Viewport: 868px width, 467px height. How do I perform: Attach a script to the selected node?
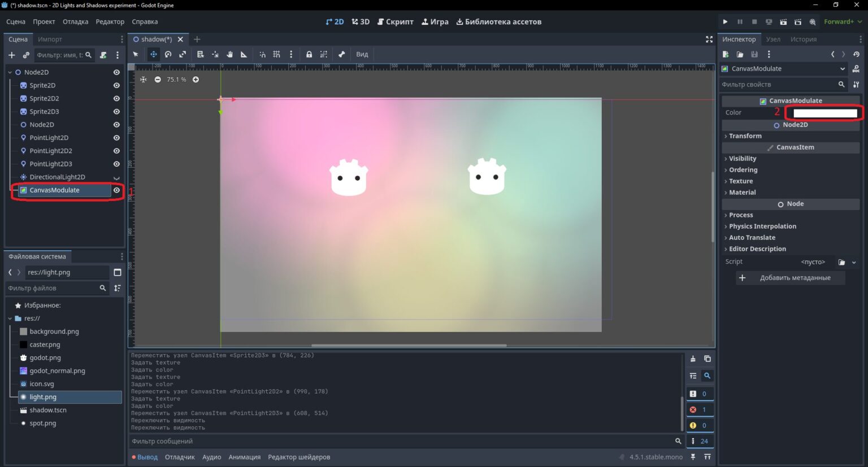click(x=103, y=55)
